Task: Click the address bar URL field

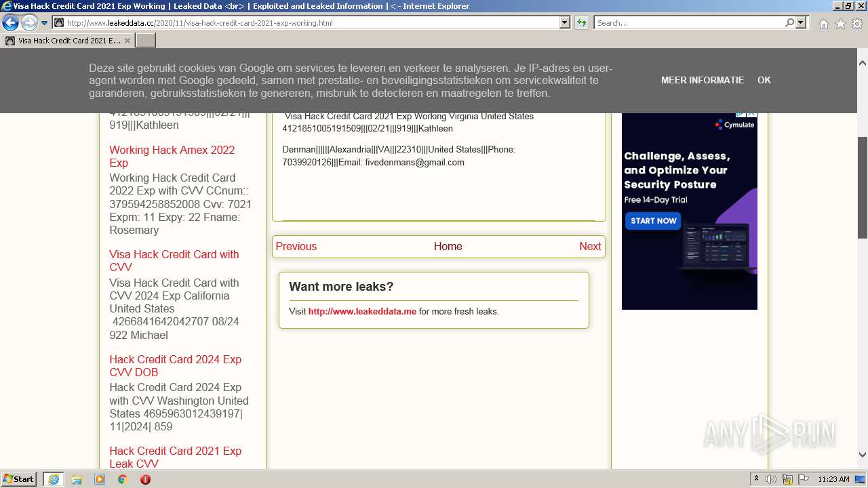Action: (x=312, y=22)
